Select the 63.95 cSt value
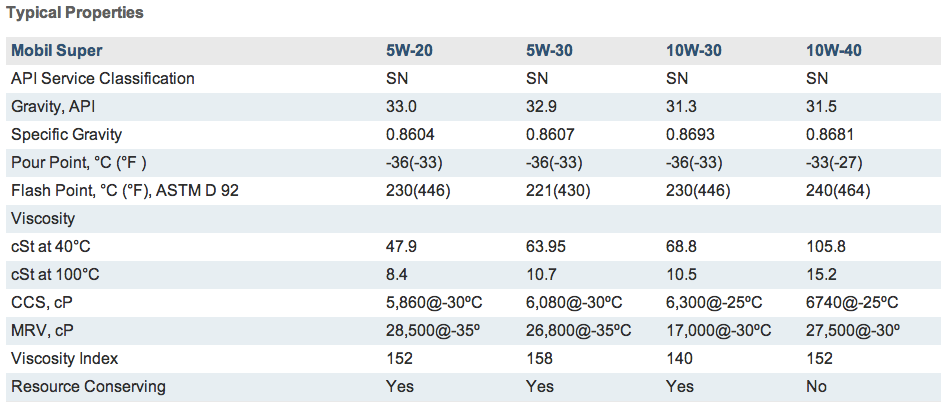Image resolution: width=949 pixels, height=412 pixels. tap(547, 247)
